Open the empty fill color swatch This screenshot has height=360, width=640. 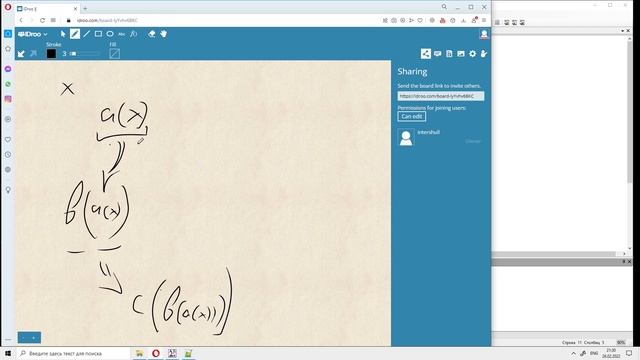click(115, 53)
